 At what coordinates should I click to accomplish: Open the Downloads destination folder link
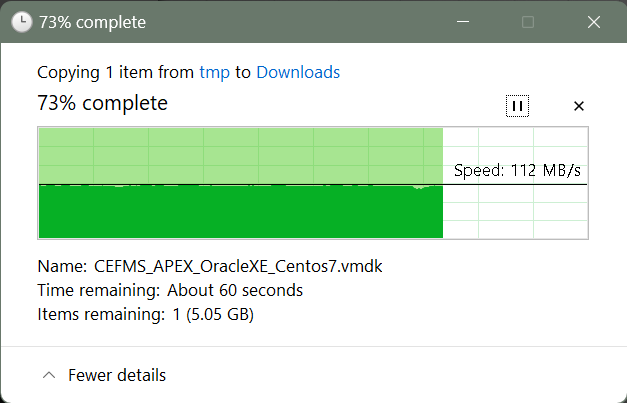[298, 72]
